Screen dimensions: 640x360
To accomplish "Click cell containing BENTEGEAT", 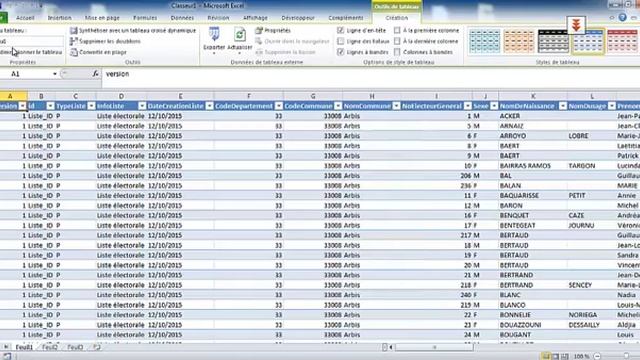I will coord(533,225).
